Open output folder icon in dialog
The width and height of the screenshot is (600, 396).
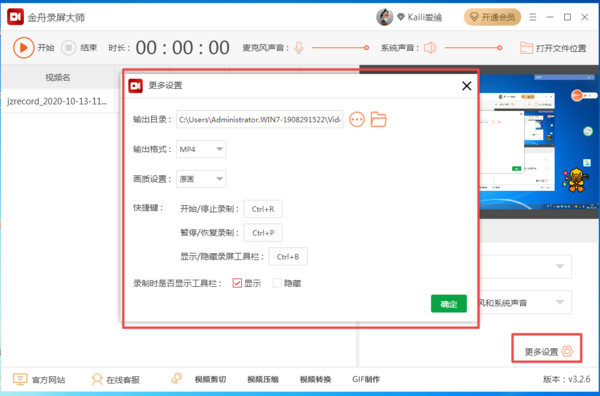coord(378,119)
